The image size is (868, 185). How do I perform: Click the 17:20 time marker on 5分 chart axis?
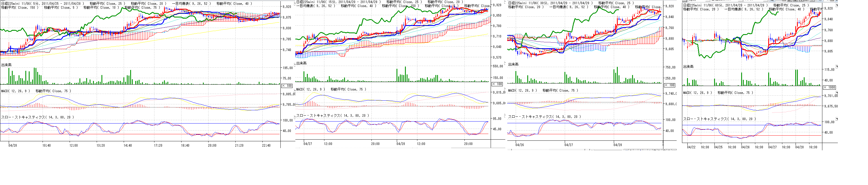[x=158, y=146]
